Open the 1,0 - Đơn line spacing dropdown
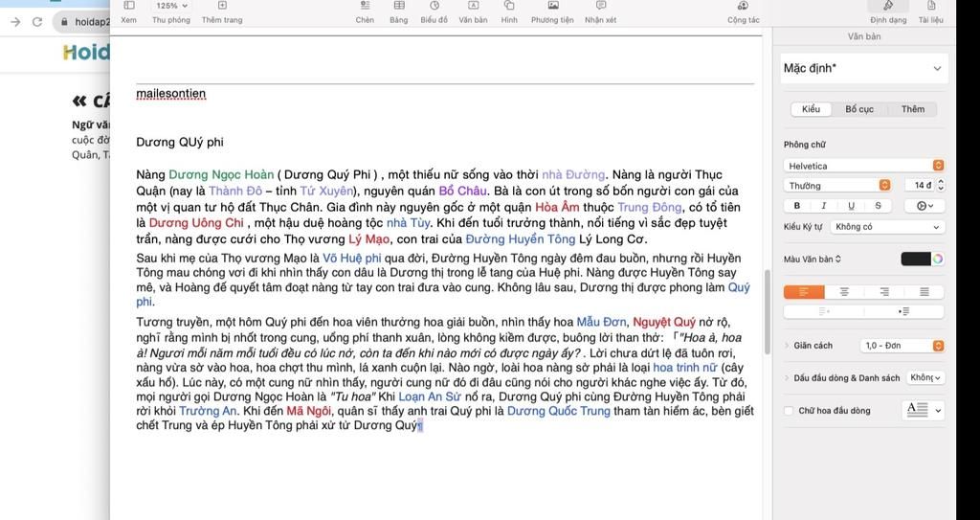This screenshot has height=520, width=980. [902, 346]
